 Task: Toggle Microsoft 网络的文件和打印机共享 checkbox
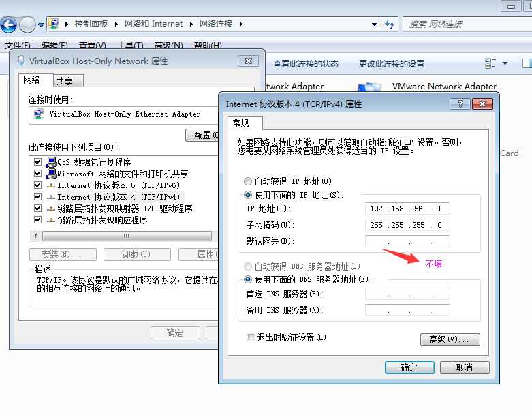click(x=37, y=174)
